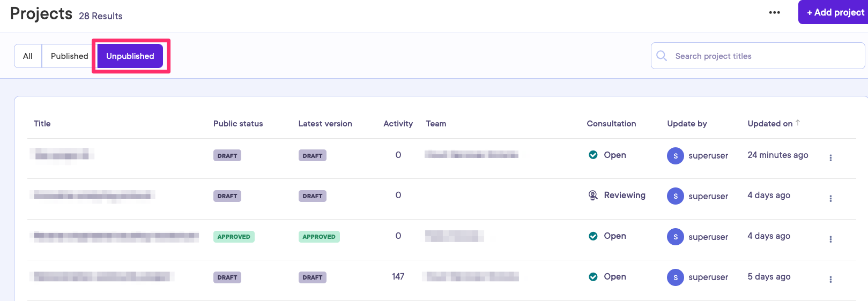Open kebab menu for the 5 days ago project
The image size is (868, 301).
[x=830, y=280]
